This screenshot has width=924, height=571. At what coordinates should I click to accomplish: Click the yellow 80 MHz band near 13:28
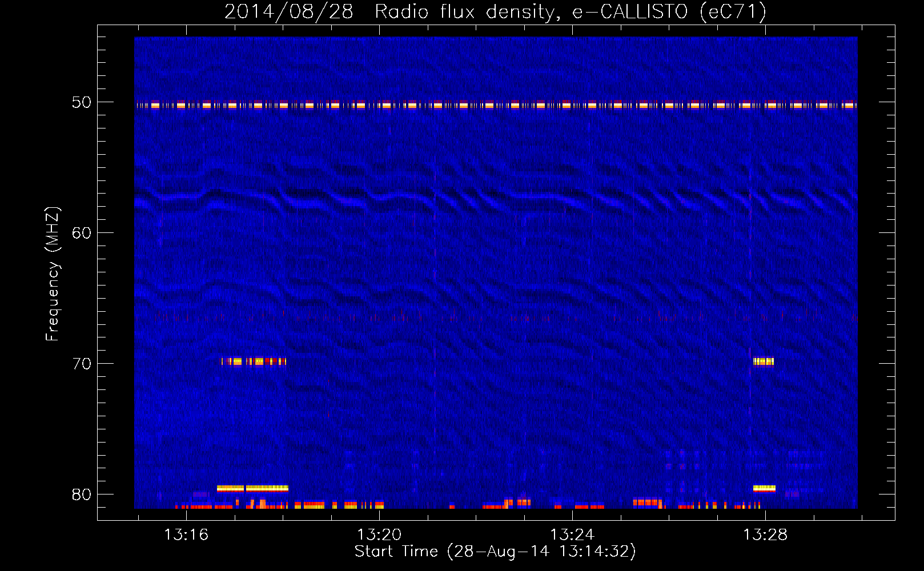[764, 488]
